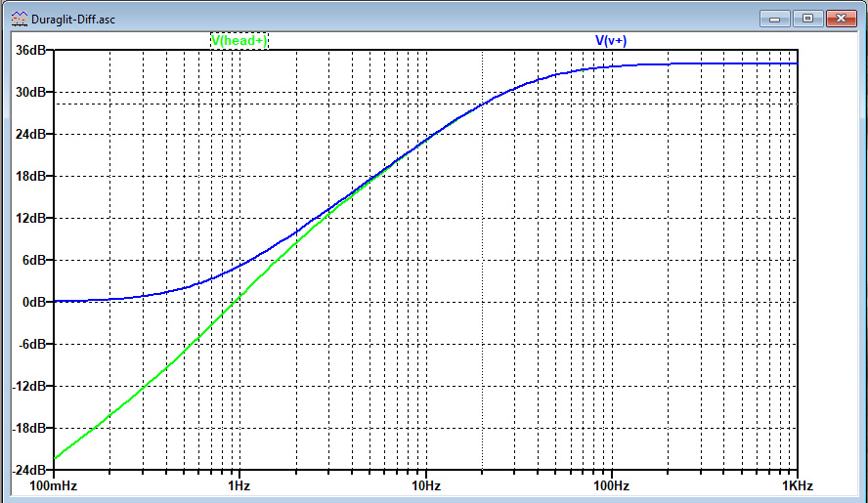Click the 36dB vertical axis label
This screenshot has width=868, height=503.
tap(31, 50)
